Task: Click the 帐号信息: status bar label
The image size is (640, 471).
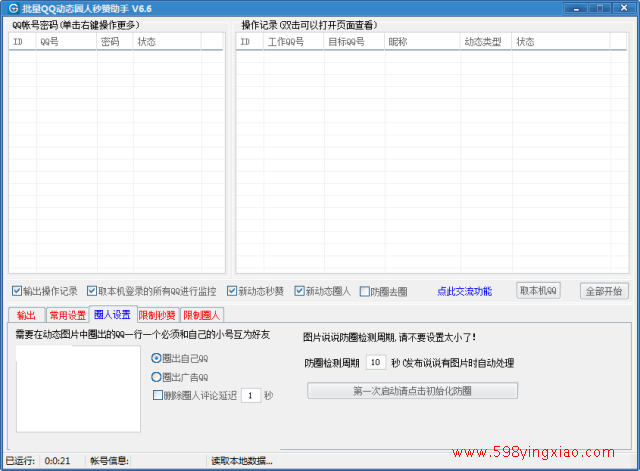Action: click(x=109, y=461)
